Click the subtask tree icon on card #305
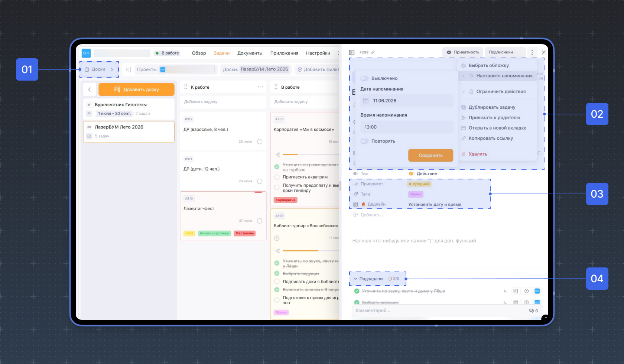Screen dimensions: 624x364 pyautogui.click(x=277, y=155)
